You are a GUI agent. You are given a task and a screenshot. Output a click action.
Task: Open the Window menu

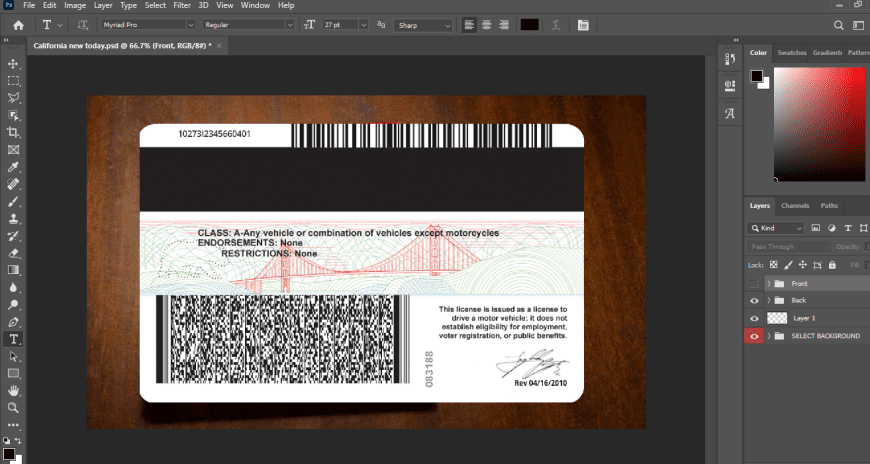click(x=255, y=6)
